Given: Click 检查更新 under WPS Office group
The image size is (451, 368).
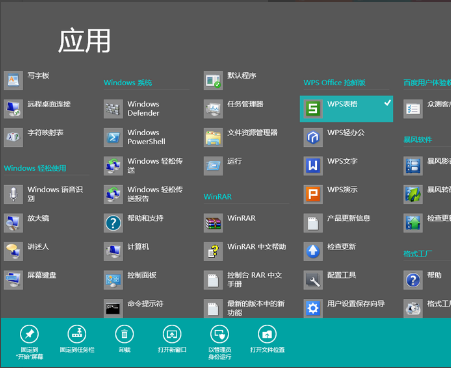Looking at the screenshot, I should [x=330, y=251].
